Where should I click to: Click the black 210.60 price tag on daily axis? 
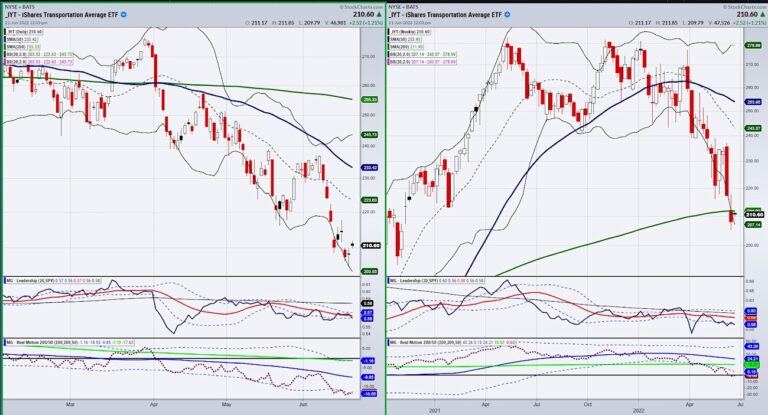coord(371,245)
